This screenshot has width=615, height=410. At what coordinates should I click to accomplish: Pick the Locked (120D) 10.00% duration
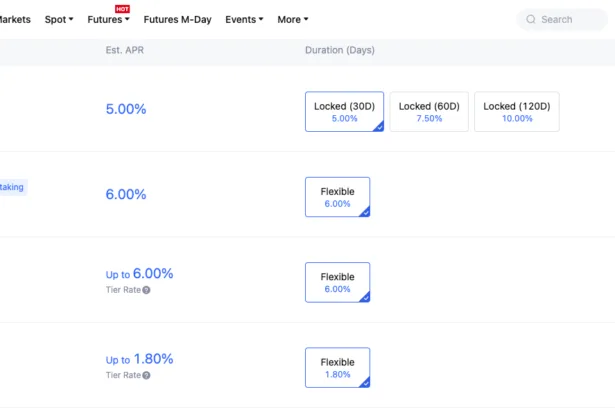point(516,112)
